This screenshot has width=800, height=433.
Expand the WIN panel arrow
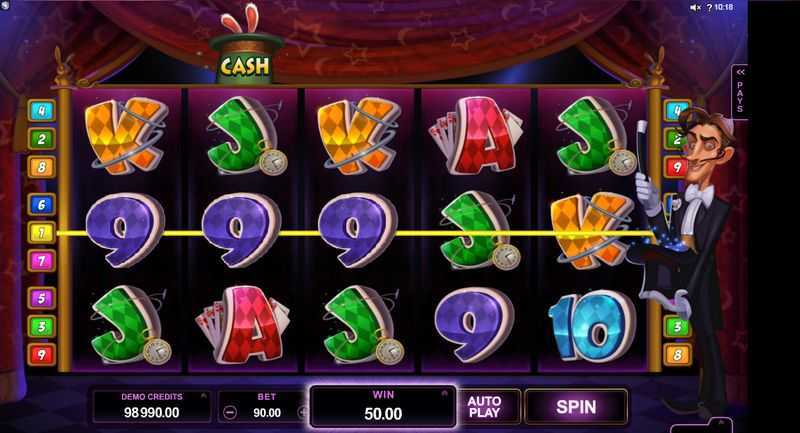pos(444,394)
